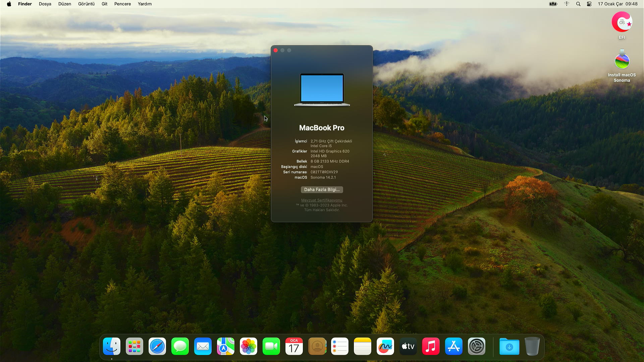Open Spotlight search in menu bar

click(578, 4)
